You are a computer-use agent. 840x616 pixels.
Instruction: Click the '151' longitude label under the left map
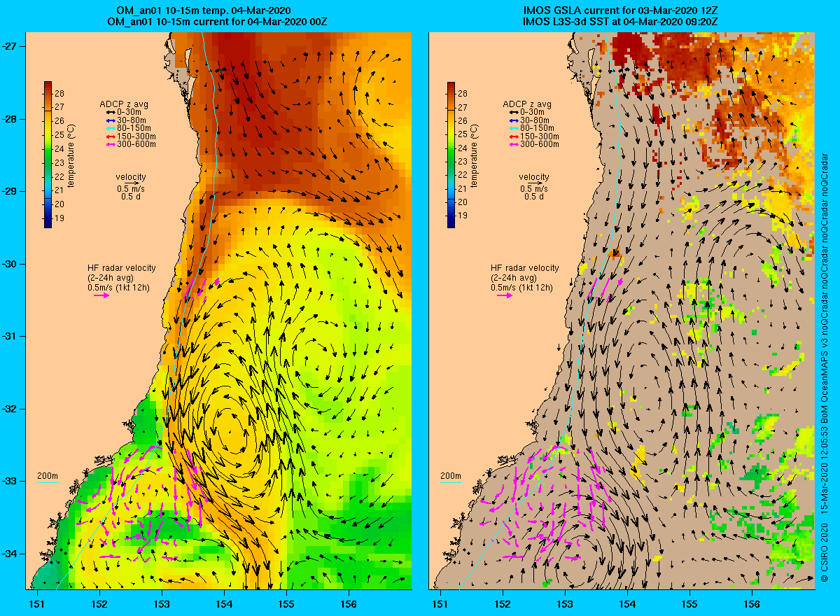tap(36, 603)
